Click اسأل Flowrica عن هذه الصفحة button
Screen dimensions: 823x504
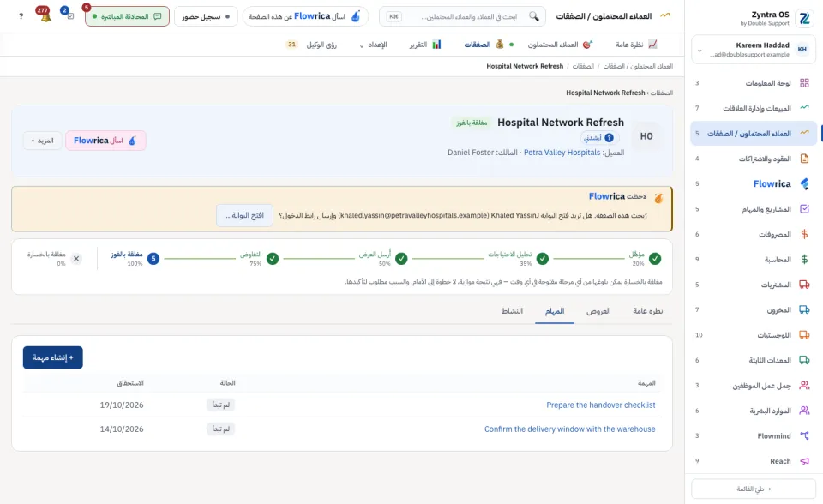pos(305,16)
